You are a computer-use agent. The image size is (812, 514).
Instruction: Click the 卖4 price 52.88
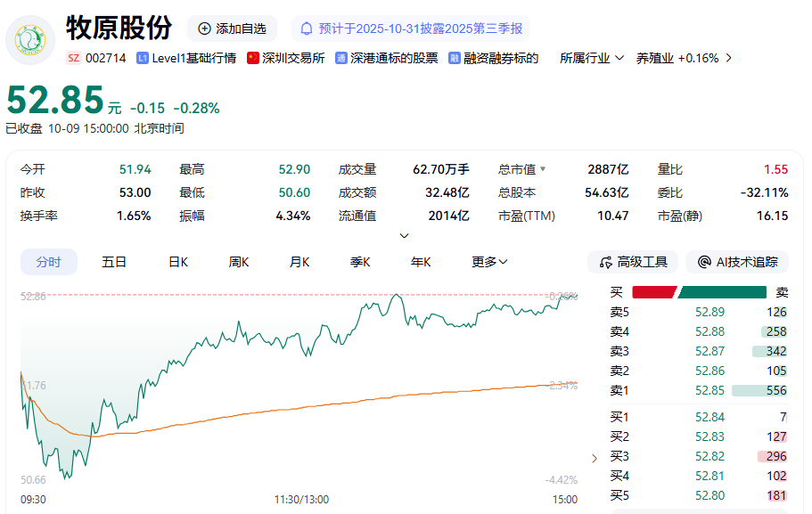pos(709,331)
